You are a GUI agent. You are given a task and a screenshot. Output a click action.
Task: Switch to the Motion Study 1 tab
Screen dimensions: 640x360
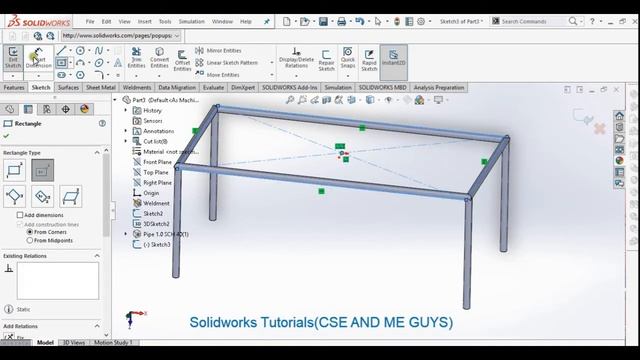point(113,342)
